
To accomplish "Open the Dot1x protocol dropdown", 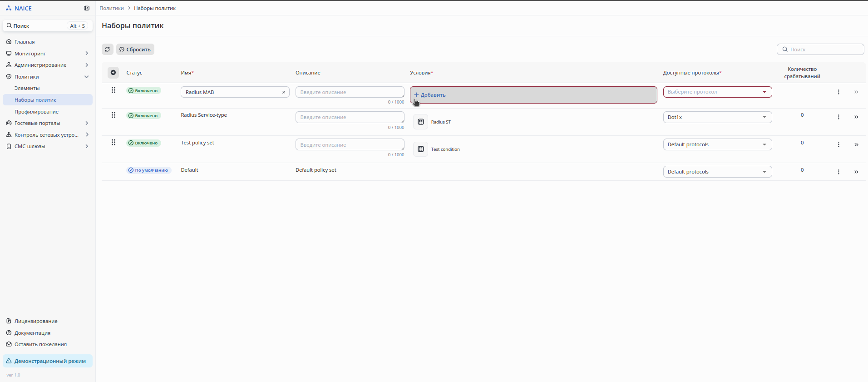I will click(x=717, y=117).
